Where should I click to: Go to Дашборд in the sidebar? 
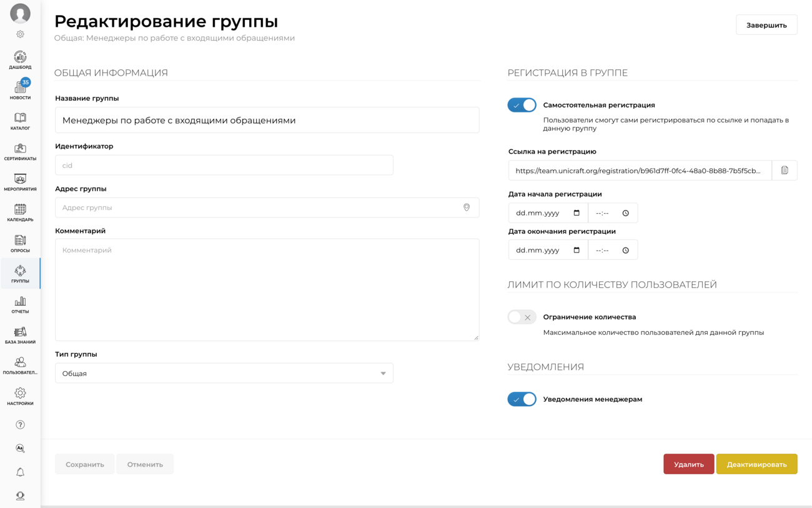(x=20, y=60)
